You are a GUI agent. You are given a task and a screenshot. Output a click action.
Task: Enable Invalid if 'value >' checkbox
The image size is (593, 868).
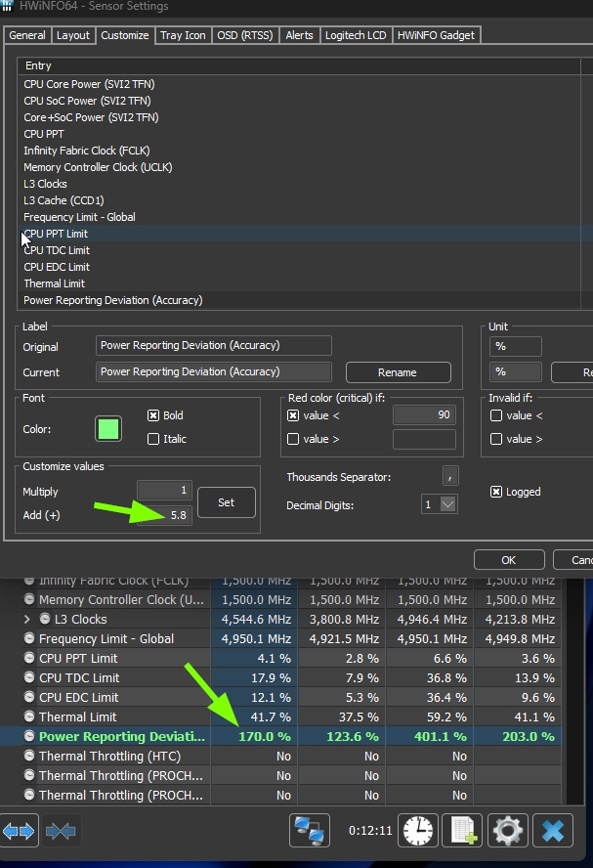tap(496, 439)
